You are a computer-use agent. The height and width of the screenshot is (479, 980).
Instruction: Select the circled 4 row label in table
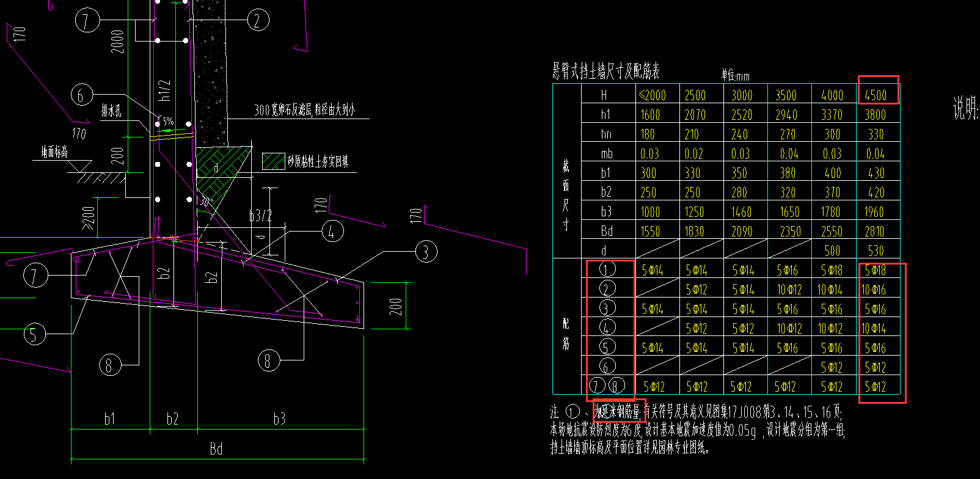[x=606, y=327]
